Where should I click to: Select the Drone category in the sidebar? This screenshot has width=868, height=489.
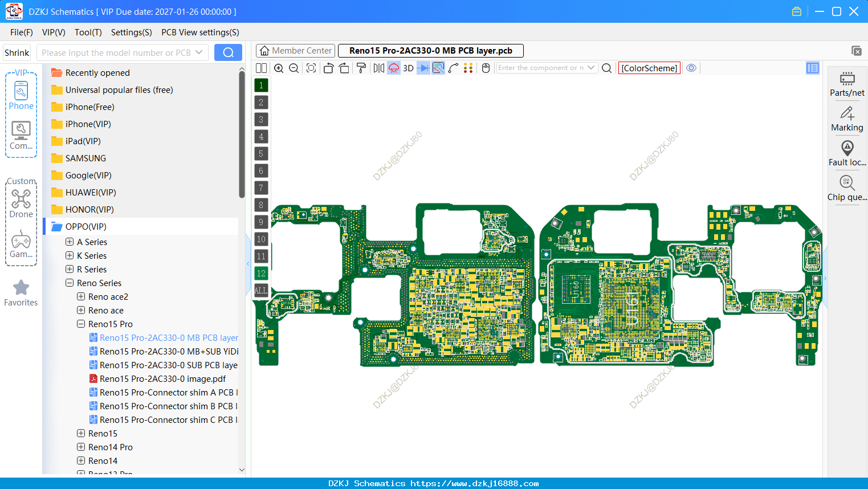(x=21, y=204)
